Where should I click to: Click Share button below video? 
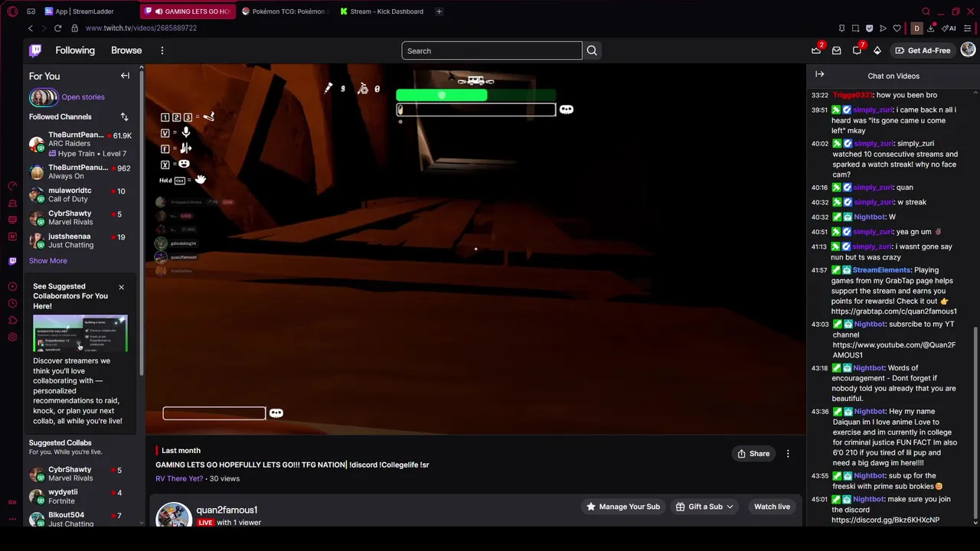[753, 454]
